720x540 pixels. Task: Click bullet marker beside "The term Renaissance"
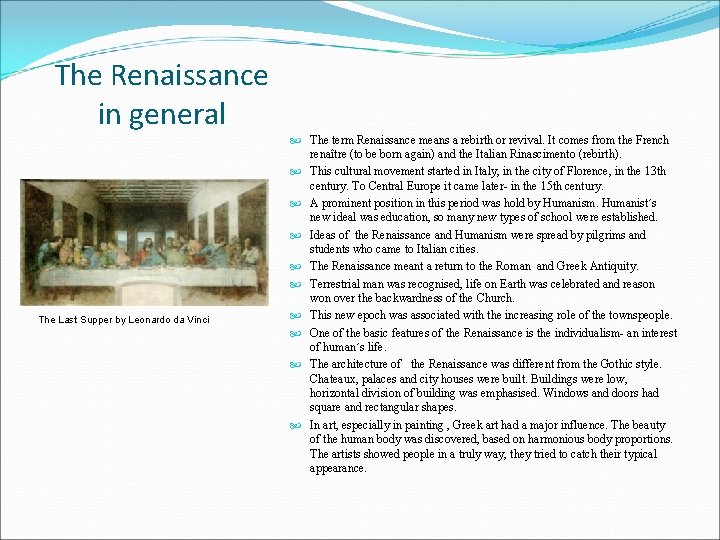pyautogui.click(x=295, y=141)
